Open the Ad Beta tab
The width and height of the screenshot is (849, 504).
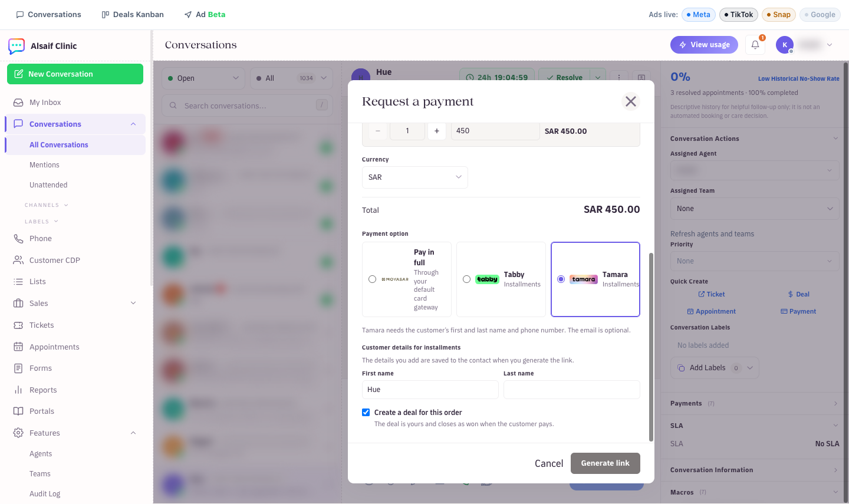click(205, 15)
